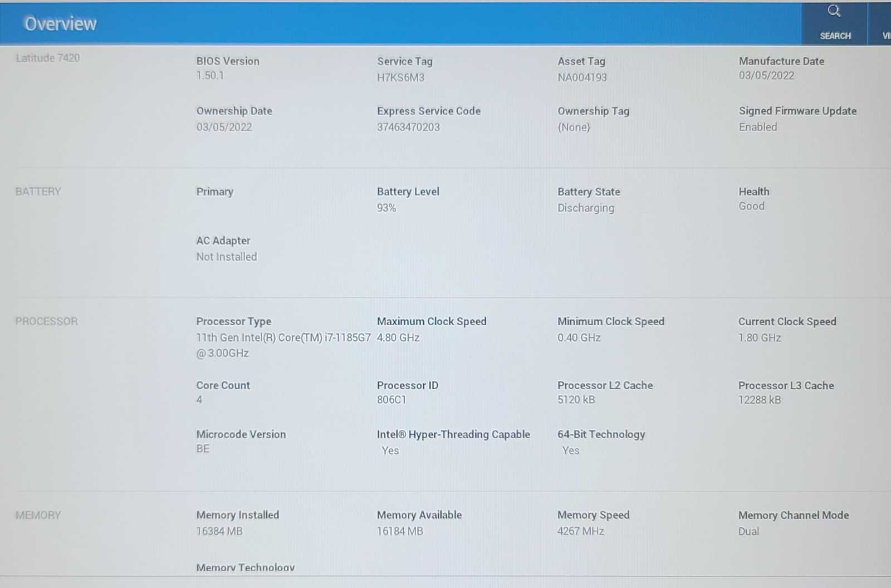Select Battery Level value 93%
Image resolution: width=891 pixels, height=588 pixels.
point(386,208)
